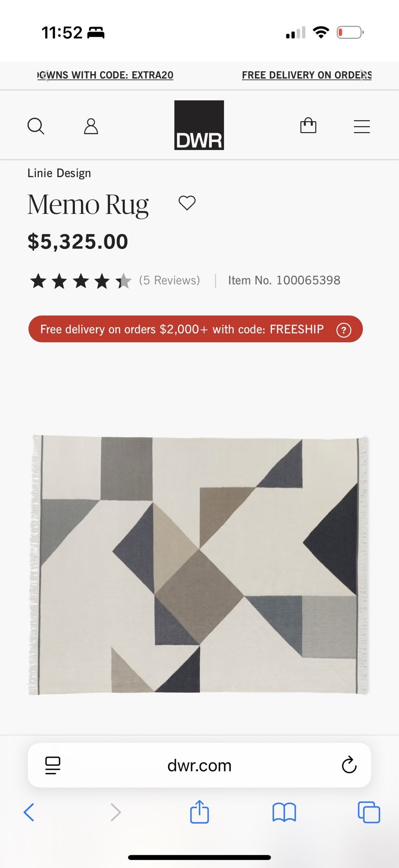This screenshot has width=399, height=868.
Task: Tap the question mark beside the FREESHIP banner
Action: click(x=344, y=330)
